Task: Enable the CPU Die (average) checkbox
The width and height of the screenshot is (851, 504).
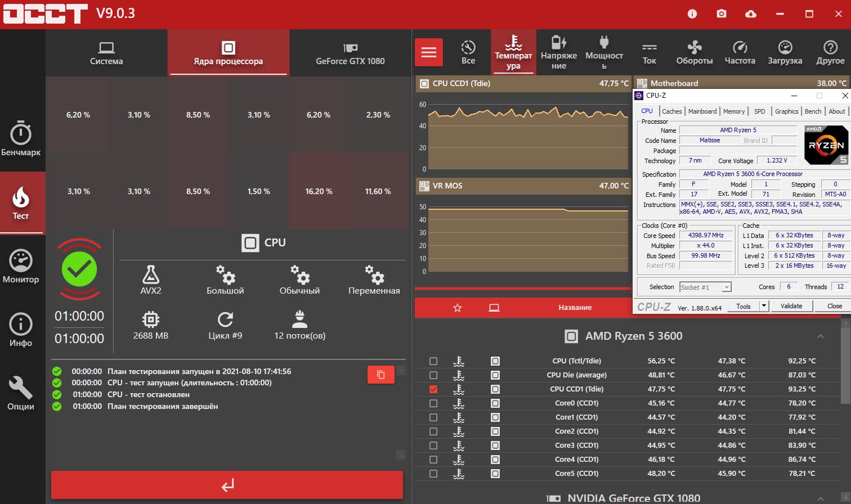Action: pyautogui.click(x=433, y=375)
